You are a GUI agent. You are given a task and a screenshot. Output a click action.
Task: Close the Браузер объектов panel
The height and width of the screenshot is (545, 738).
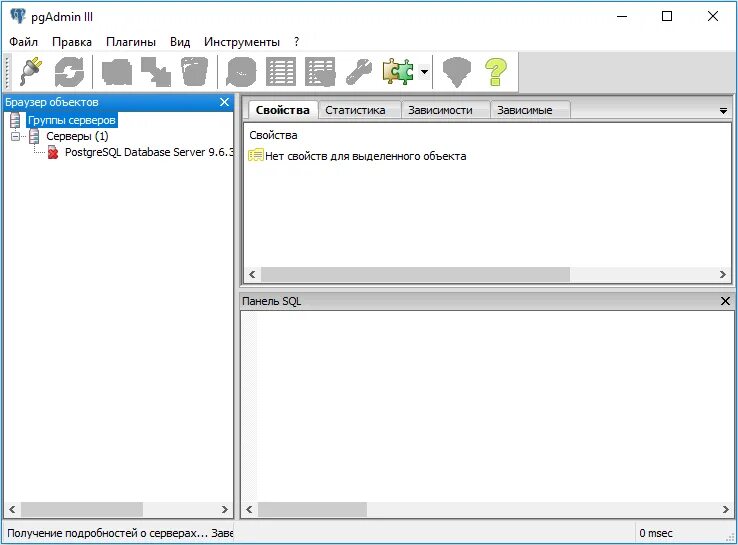tap(225, 102)
